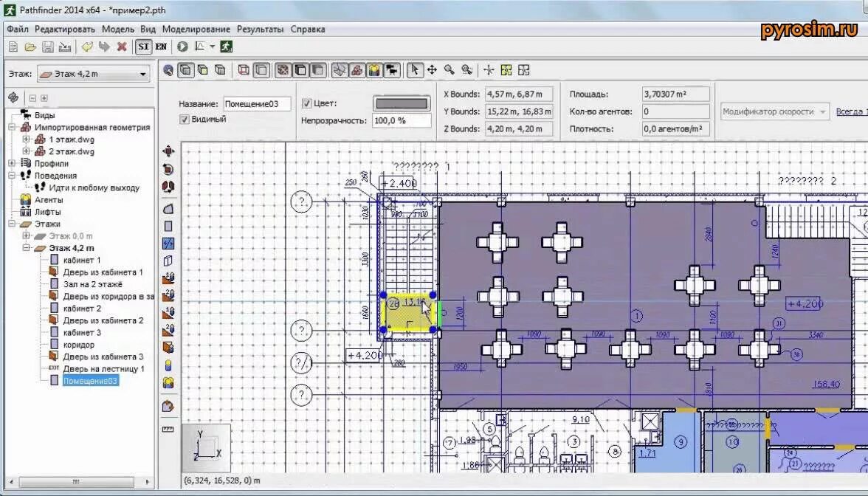Expand the 2 этаж.dwg tree node
This screenshot has height=496, width=868.
pos(26,151)
